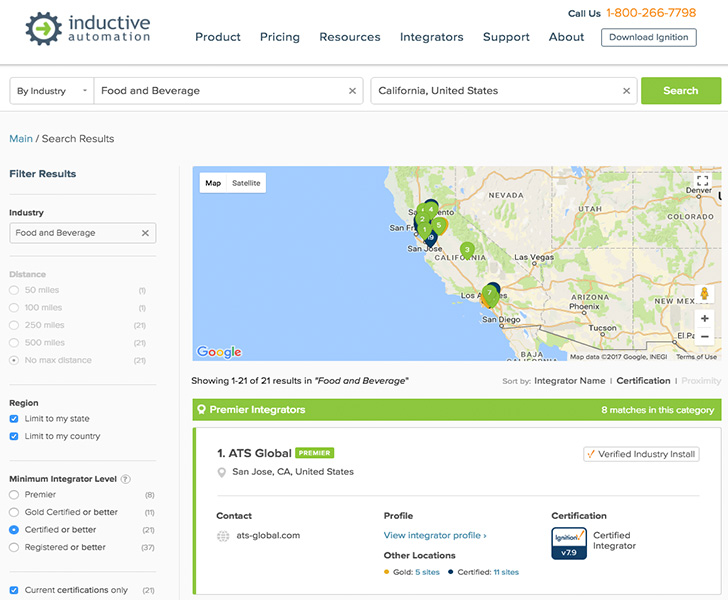
Task: Select No max distance option
Action: 14,360
